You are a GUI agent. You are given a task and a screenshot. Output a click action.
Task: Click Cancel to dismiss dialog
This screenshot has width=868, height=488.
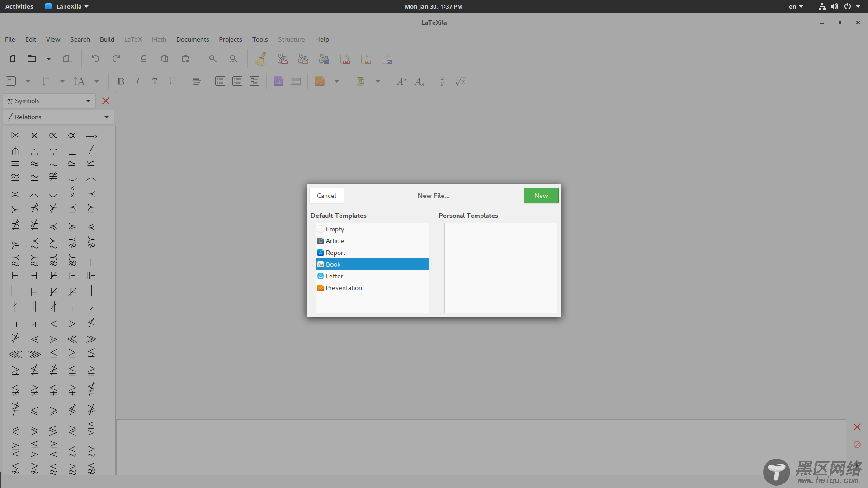tap(326, 195)
